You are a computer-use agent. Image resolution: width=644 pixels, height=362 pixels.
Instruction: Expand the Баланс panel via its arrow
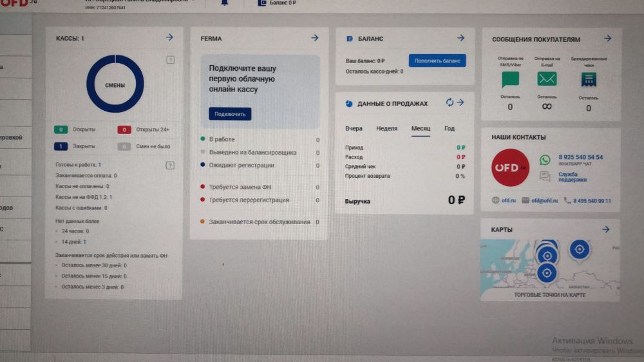460,39
